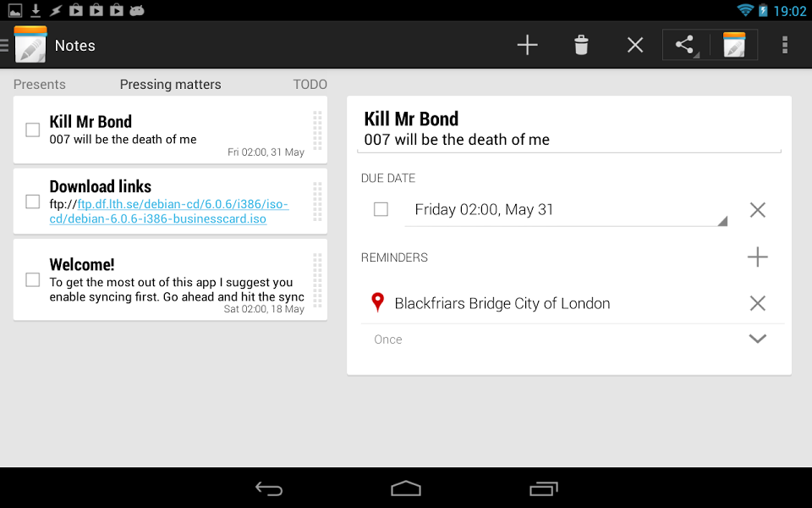
Task: Tick the Download links note checkbox
Action: coord(33,202)
